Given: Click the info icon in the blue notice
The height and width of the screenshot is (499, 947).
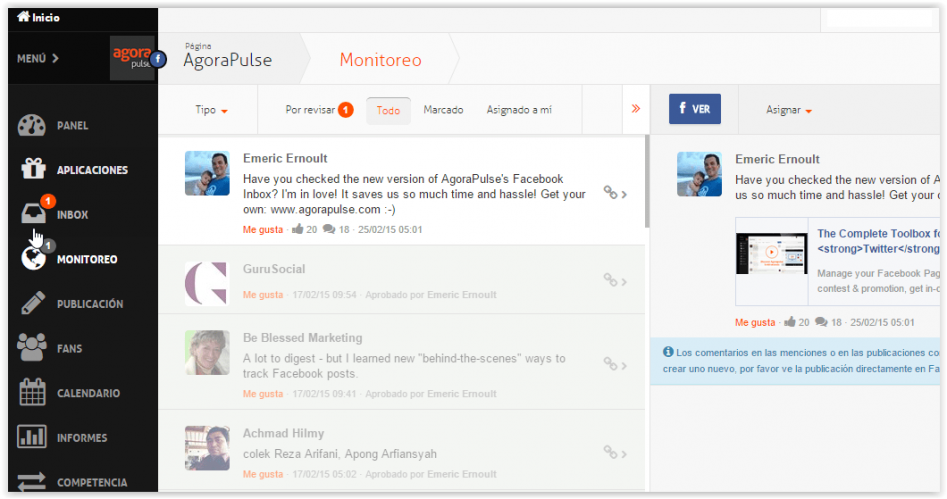Looking at the screenshot, I should click(668, 352).
